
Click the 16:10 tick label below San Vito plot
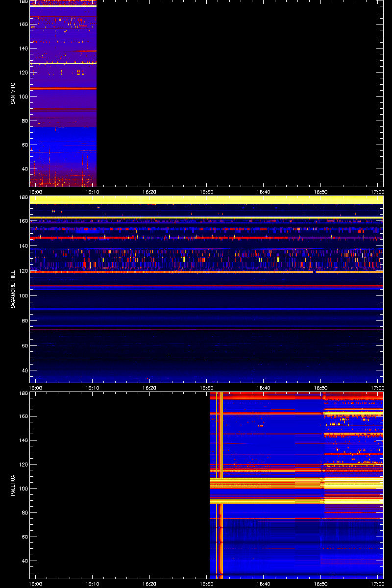click(x=93, y=192)
